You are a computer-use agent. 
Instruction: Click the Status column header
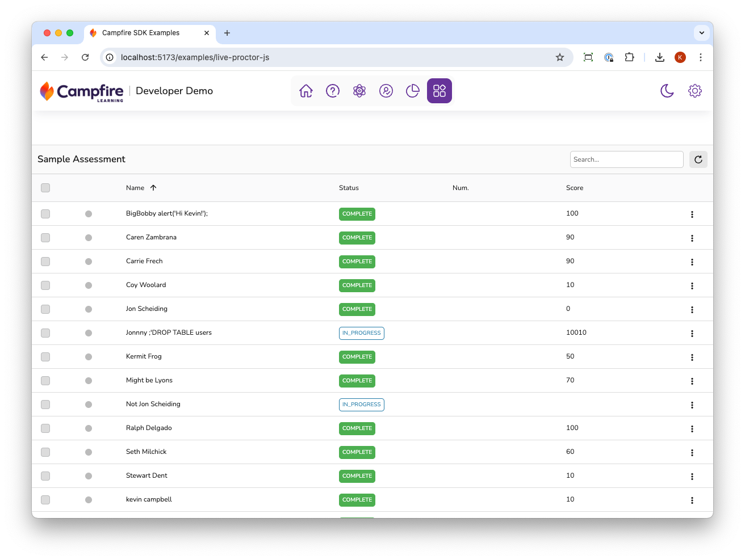click(x=349, y=188)
